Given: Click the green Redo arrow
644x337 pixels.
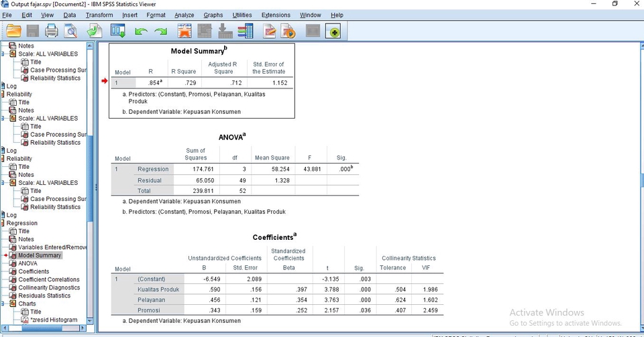Looking at the screenshot, I should (x=160, y=31).
